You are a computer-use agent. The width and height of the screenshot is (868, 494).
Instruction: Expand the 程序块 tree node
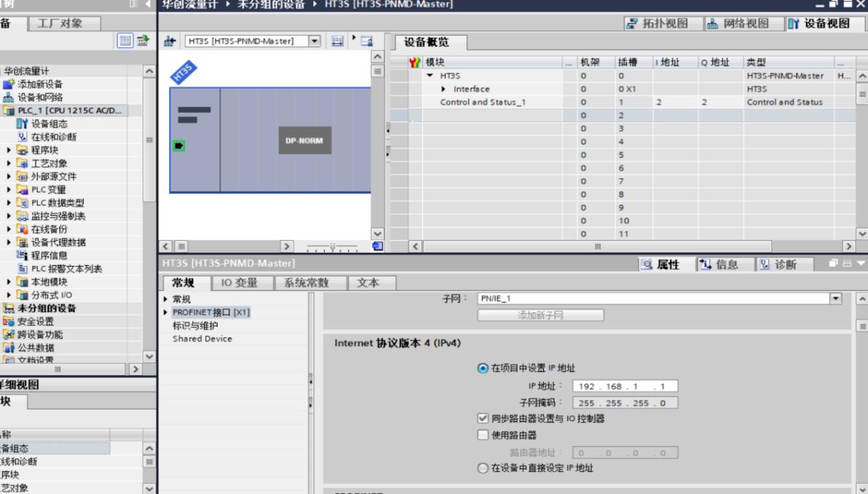(x=8, y=150)
